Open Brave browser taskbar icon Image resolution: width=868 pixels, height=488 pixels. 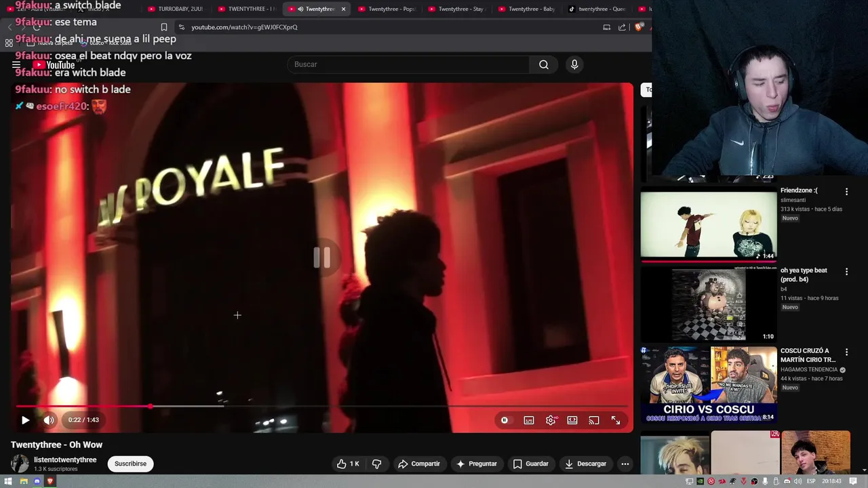click(50, 481)
